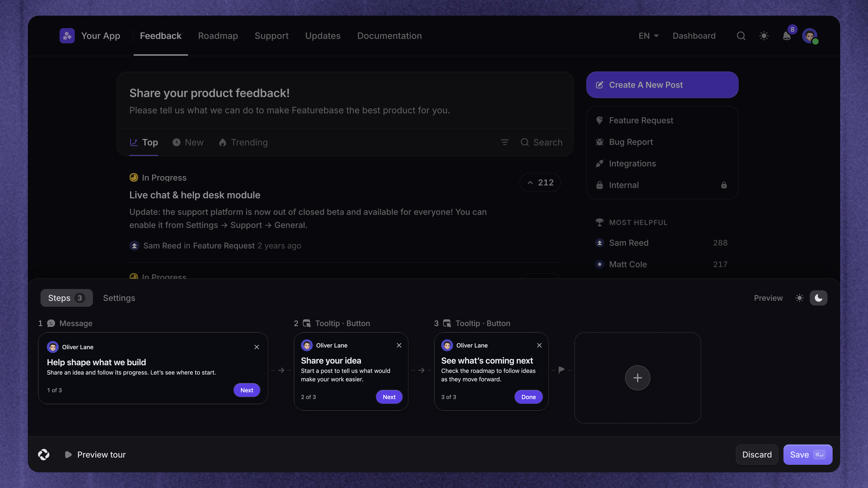Screen dimensions: 868x488
Task: Close the Help shape what we build card
Action: pyautogui.click(x=257, y=347)
